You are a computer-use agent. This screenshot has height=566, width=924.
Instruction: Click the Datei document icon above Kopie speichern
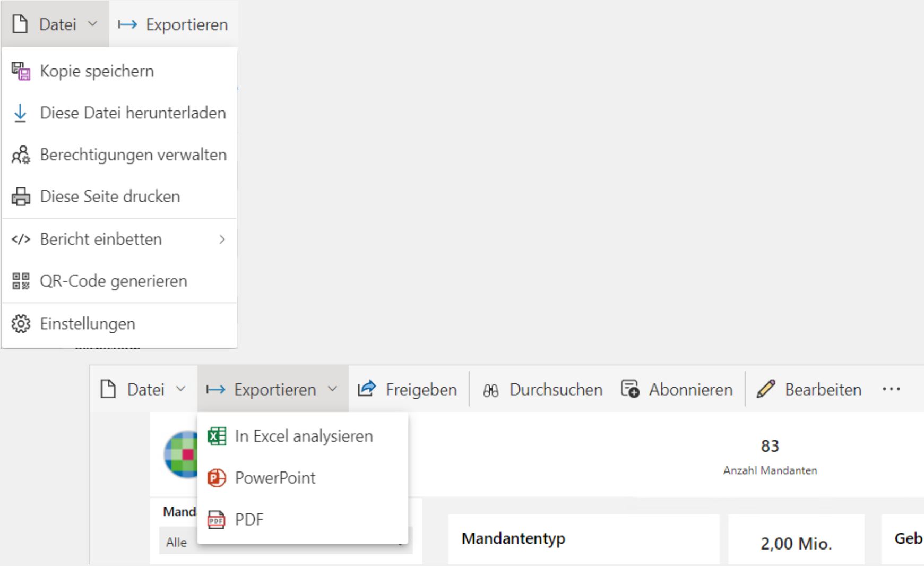20,24
